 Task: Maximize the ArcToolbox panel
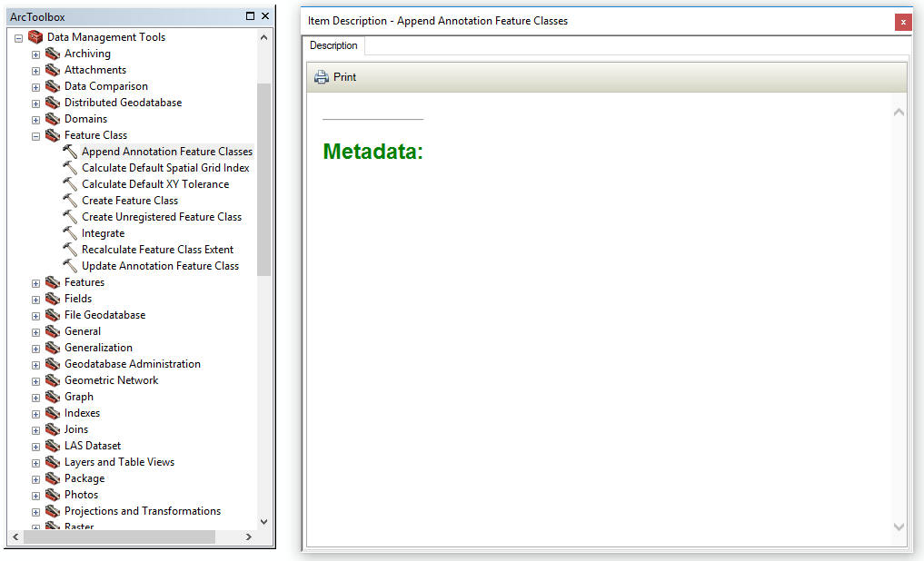point(250,16)
